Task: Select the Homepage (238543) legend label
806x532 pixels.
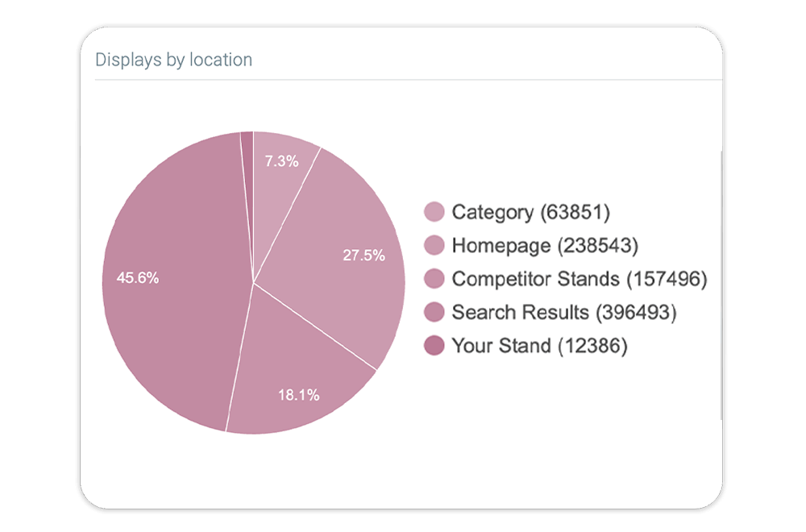Action: 546,245
